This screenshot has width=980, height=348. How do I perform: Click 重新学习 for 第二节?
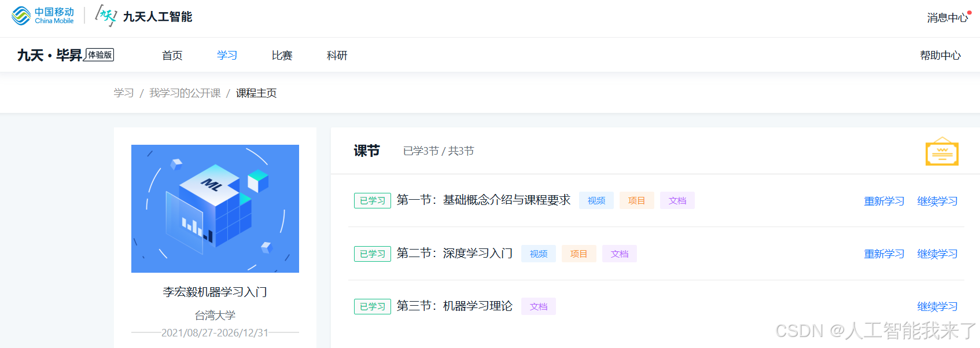point(884,254)
